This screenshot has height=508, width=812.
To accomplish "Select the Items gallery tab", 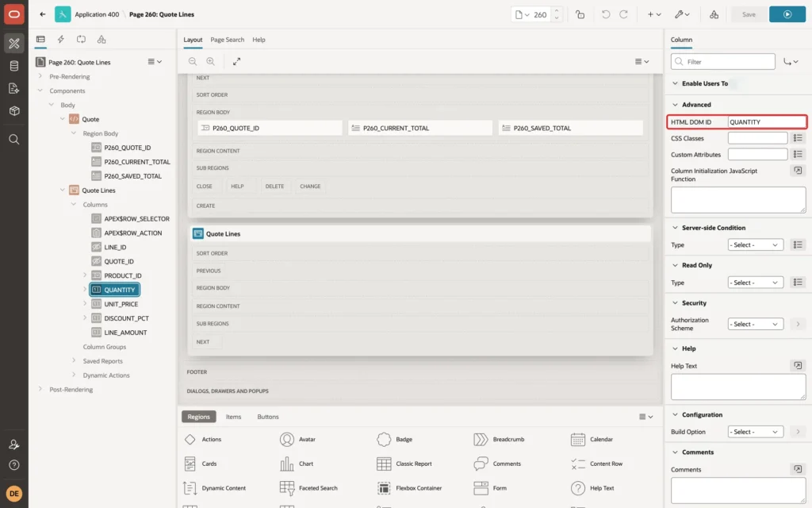I will click(234, 417).
